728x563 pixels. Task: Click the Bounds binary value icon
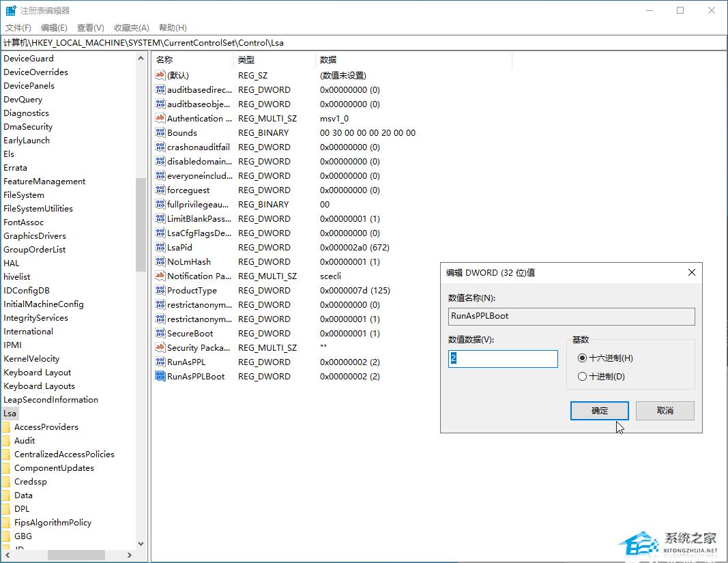[x=160, y=132]
